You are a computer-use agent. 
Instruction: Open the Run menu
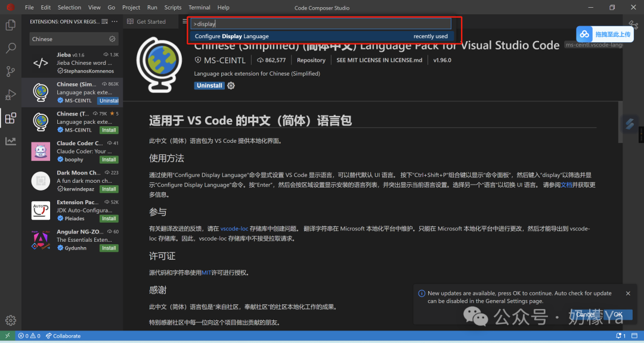click(152, 7)
